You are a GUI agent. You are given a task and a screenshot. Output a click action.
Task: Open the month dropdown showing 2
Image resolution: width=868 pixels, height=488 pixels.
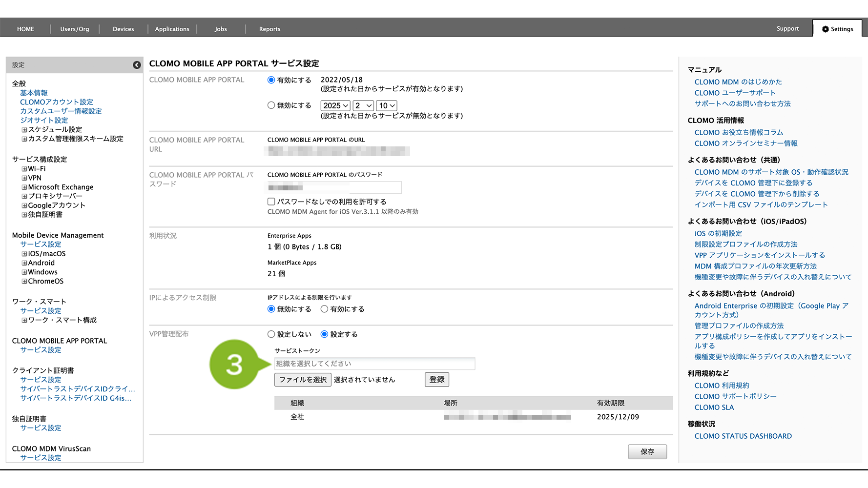[x=363, y=106]
